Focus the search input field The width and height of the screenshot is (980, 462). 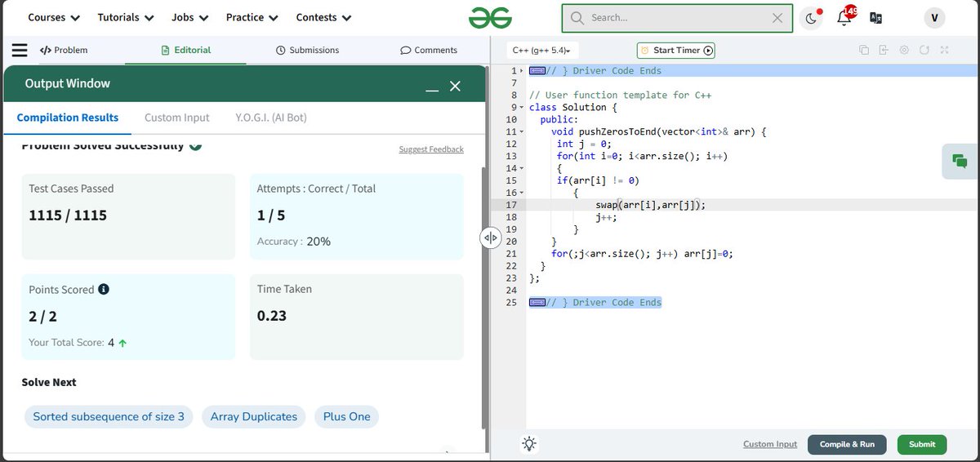(x=678, y=17)
